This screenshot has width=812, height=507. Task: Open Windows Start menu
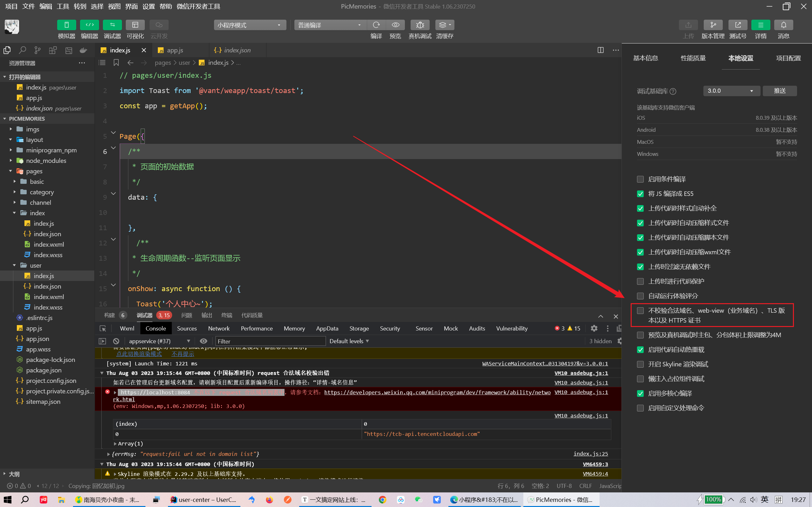point(7,500)
